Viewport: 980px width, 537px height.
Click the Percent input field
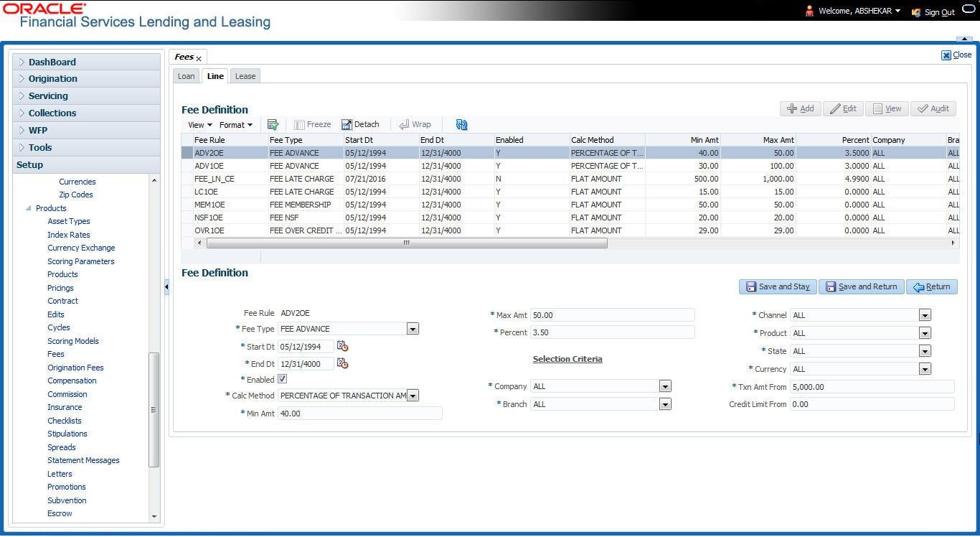[x=613, y=333]
